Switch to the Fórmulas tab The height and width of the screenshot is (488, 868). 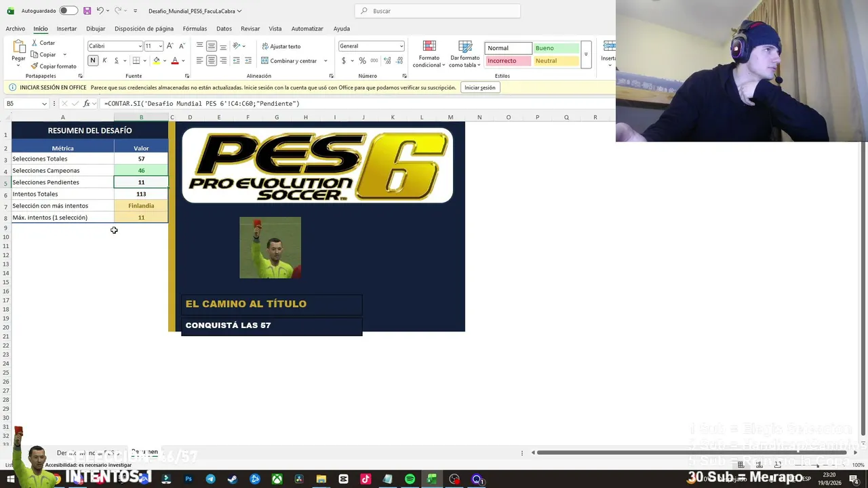pos(195,28)
